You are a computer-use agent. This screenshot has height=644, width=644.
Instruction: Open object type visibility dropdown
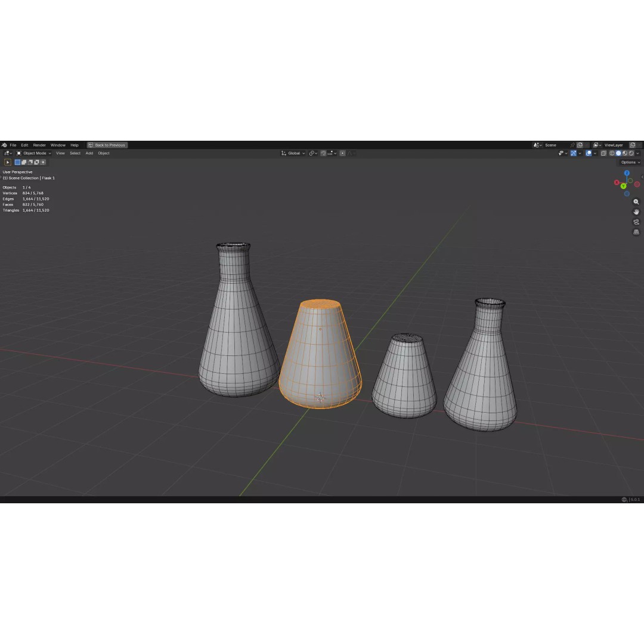tap(563, 153)
